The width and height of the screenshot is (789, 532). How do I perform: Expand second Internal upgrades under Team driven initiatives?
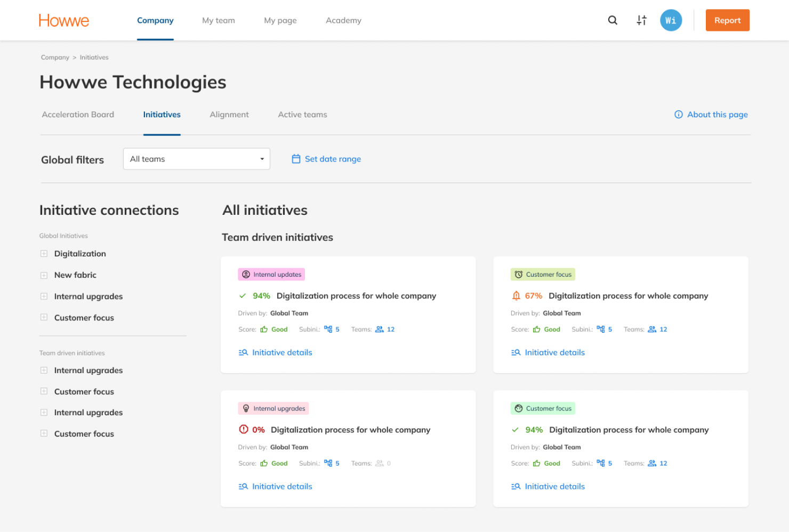(44, 412)
